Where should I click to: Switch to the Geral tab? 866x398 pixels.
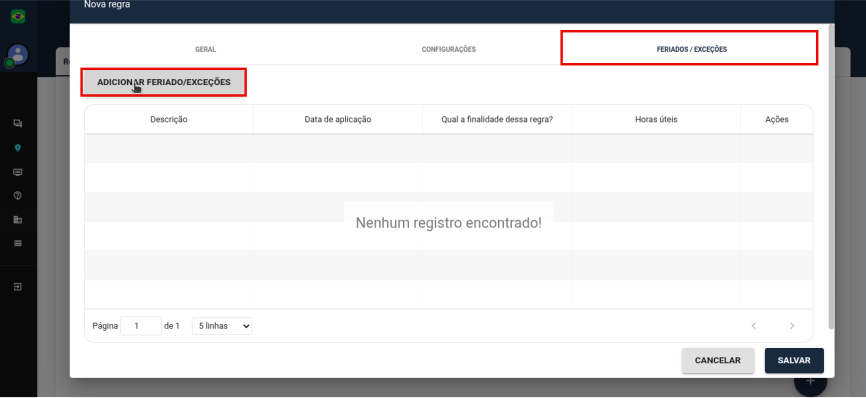coord(205,49)
